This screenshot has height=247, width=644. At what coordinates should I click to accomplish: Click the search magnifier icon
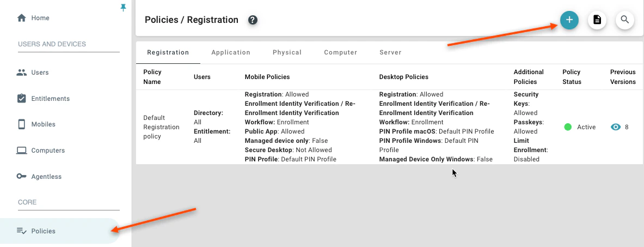click(625, 20)
